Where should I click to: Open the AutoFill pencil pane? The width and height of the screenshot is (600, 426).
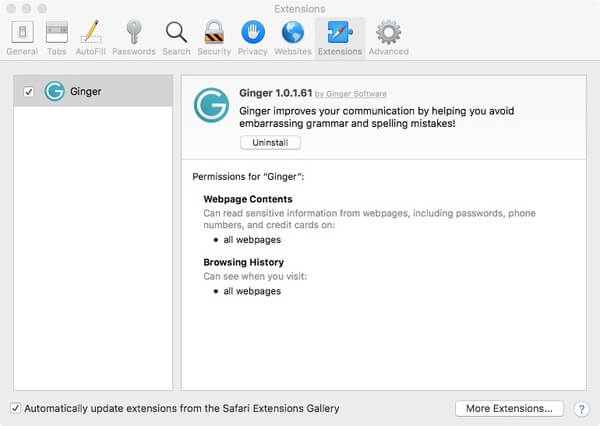coord(91,38)
